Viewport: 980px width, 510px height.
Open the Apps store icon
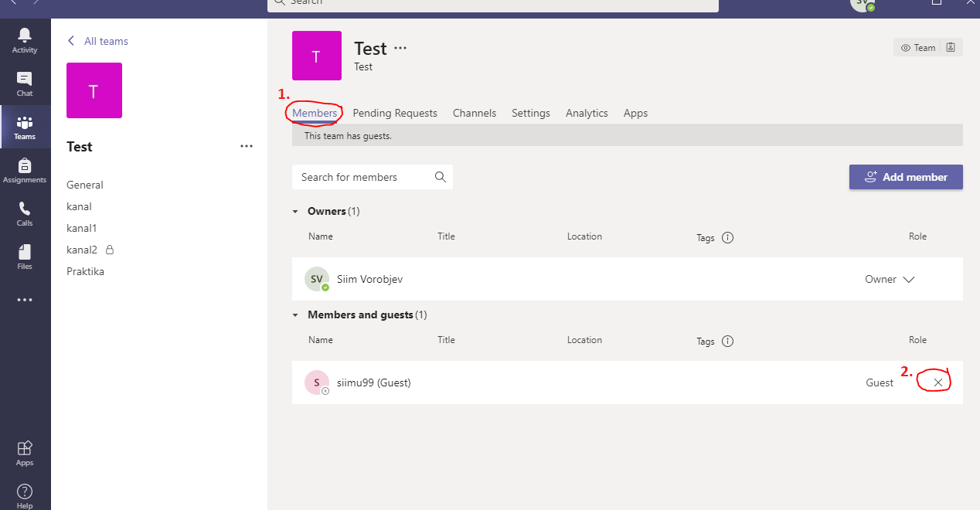(x=25, y=453)
